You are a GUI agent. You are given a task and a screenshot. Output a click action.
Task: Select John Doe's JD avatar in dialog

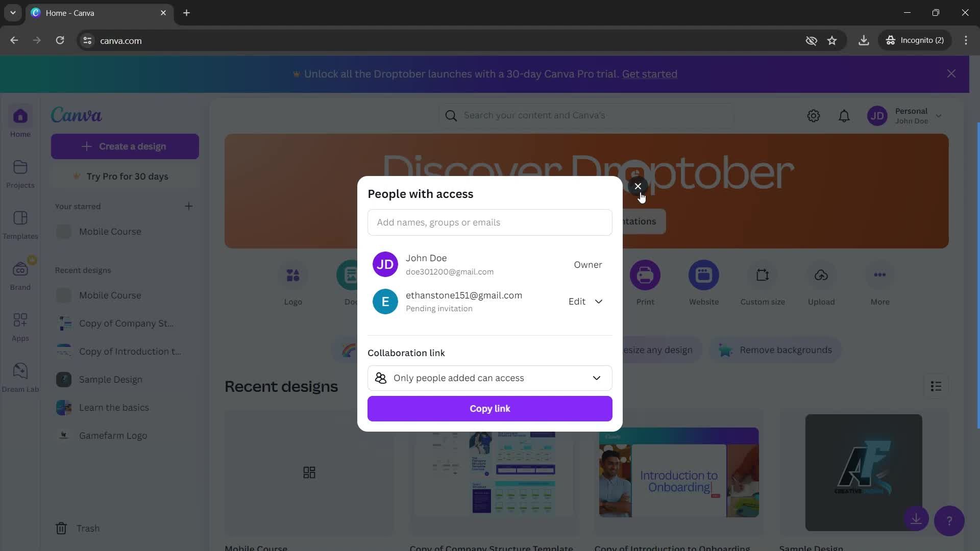point(385,264)
